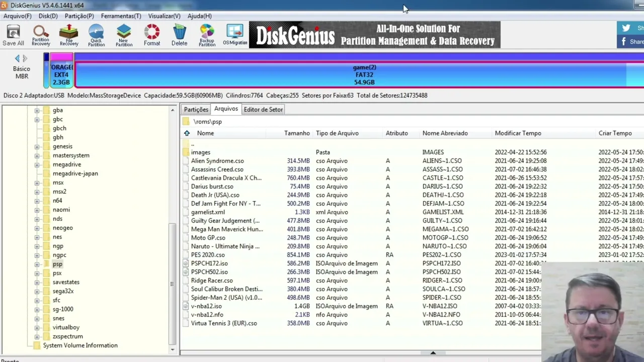Expand the mastersystem folder node
The height and width of the screenshot is (362, 644).
(x=37, y=155)
